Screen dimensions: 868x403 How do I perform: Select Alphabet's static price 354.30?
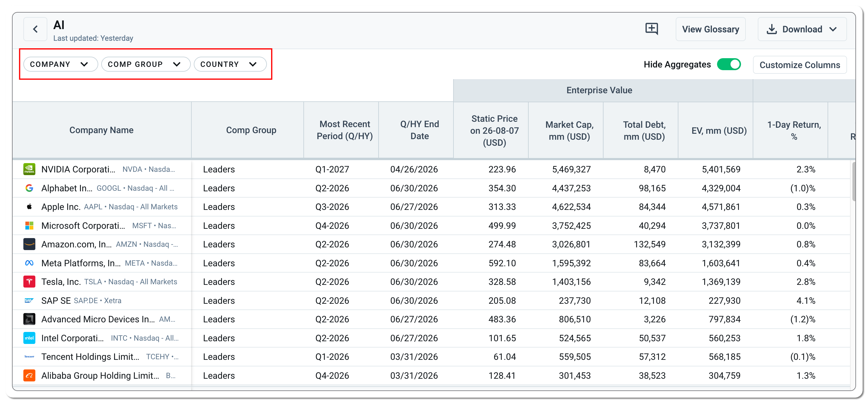pyautogui.click(x=502, y=188)
